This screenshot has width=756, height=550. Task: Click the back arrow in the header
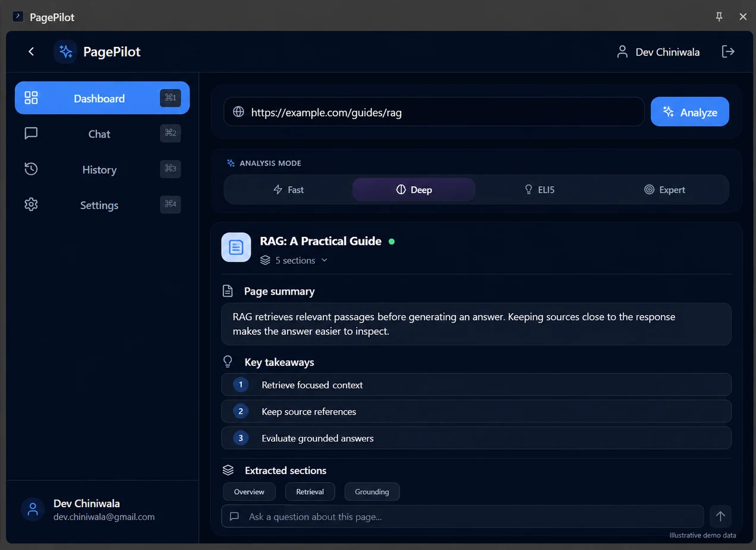click(x=31, y=52)
